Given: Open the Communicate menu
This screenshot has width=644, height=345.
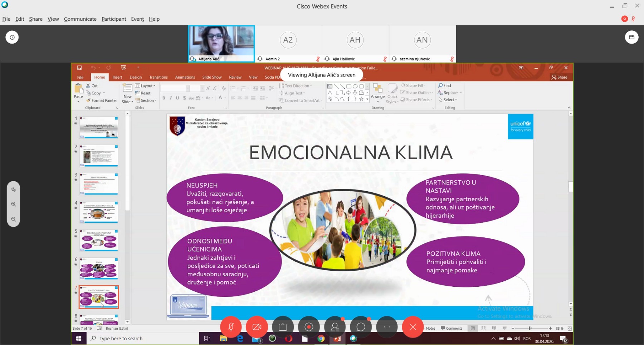Looking at the screenshot, I should click(80, 19).
